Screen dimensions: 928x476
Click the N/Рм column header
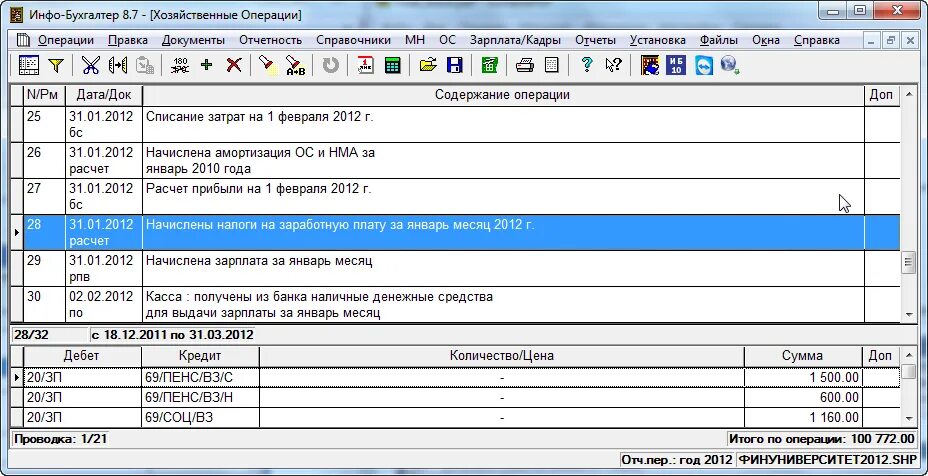[x=44, y=95]
